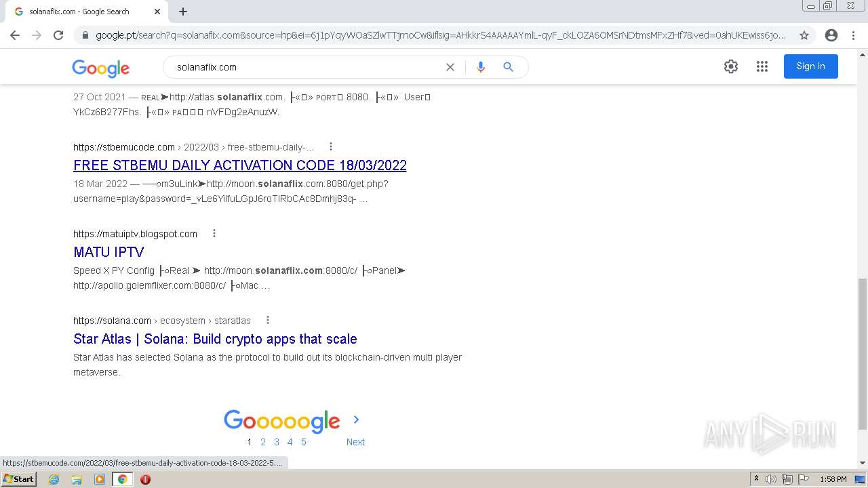Go to results page 2

point(263,442)
